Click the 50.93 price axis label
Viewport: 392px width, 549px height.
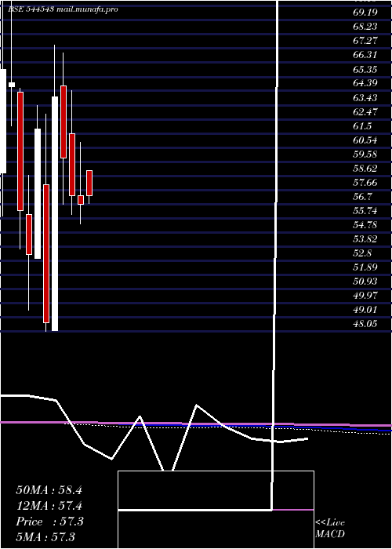[365, 282]
